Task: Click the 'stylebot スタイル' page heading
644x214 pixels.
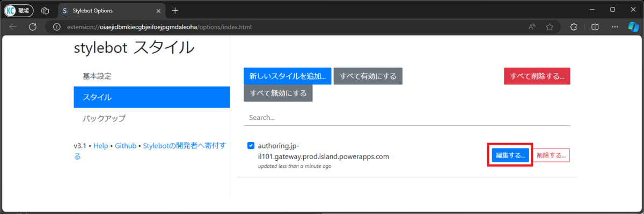Action: pyautogui.click(x=134, y=48)
